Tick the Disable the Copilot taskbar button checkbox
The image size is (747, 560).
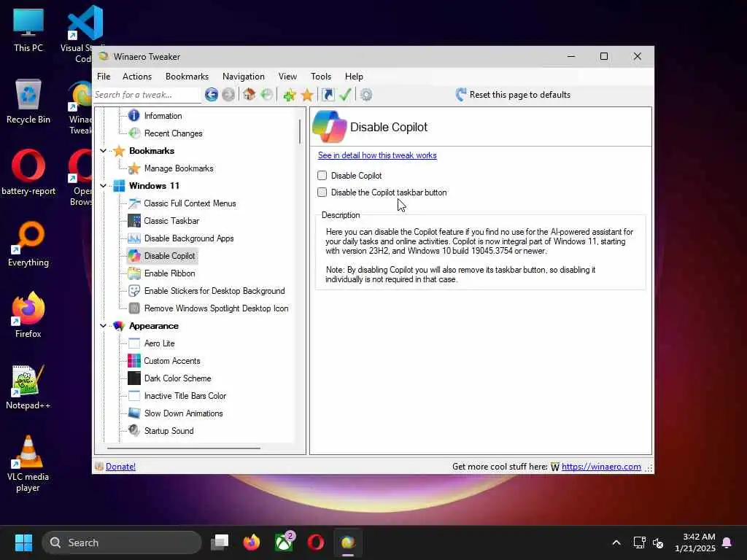click(x=322, y=192)
